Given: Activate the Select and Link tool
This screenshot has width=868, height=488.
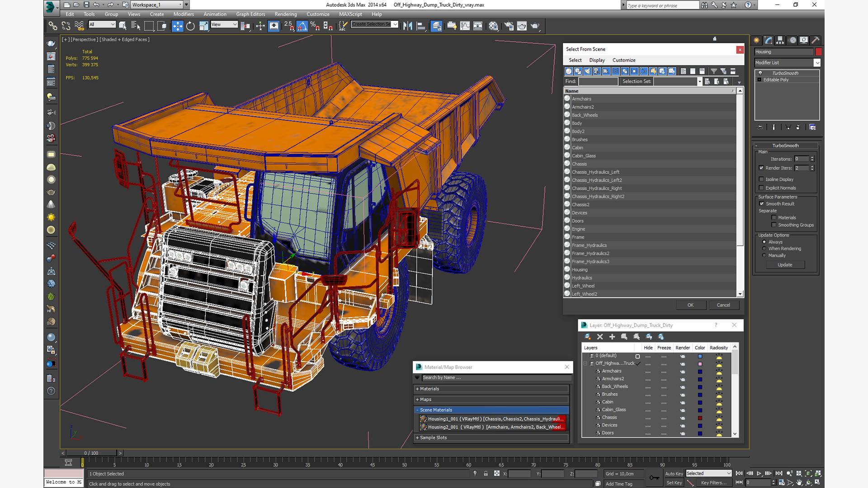Looking at the screenshot, I should point(53,26).
